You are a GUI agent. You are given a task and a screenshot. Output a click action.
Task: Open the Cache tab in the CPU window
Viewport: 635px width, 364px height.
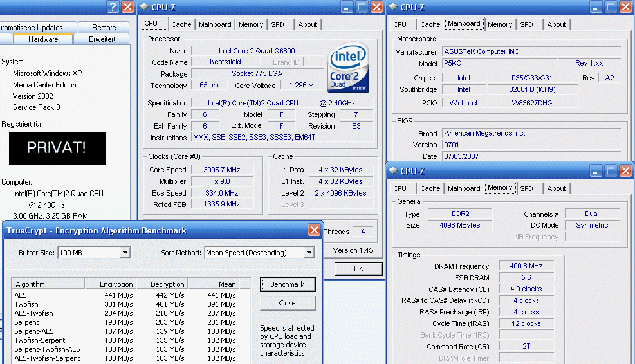(x=181, y=24)
